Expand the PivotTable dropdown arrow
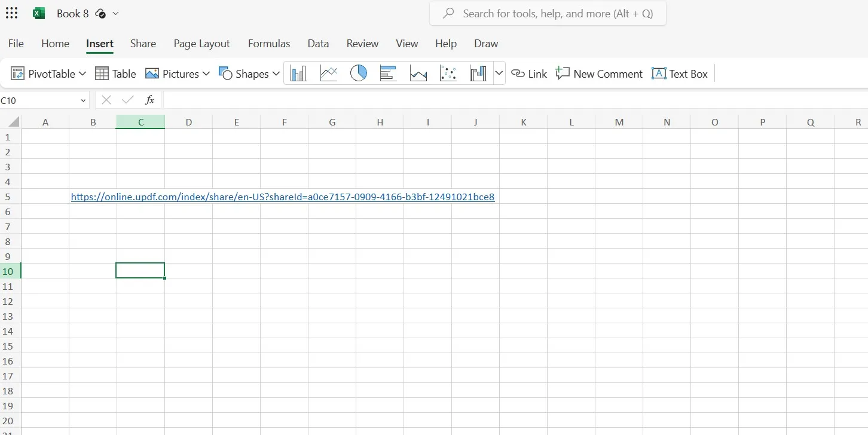Image resolution: width=868 pixels, height=435 pixels. (82, 73)
